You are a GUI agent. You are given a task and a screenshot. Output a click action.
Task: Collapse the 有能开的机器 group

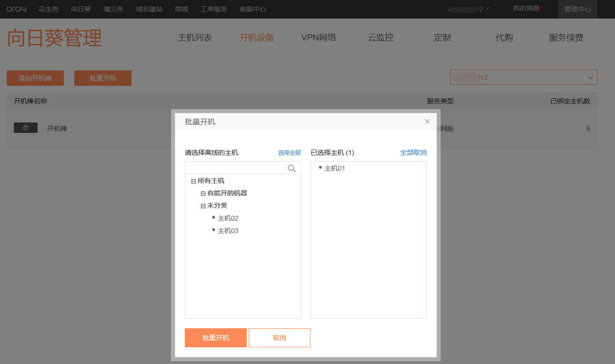[x=203, y=193]
